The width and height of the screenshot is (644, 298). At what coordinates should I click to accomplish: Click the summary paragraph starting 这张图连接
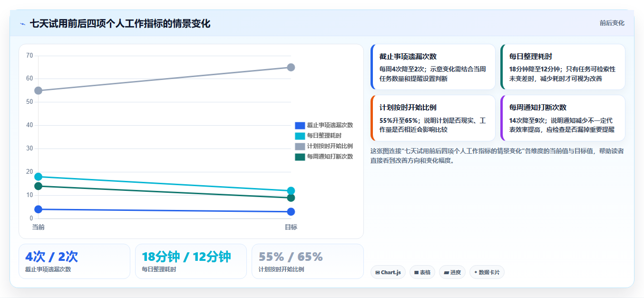click(497, 156)
